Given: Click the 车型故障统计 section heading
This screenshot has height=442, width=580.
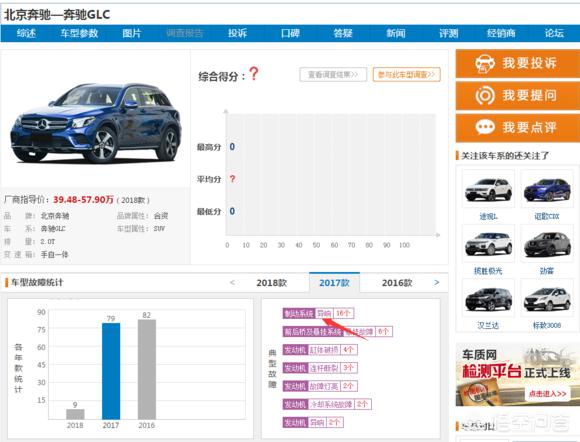Looking at the screenshot, I should pos(37,283).
